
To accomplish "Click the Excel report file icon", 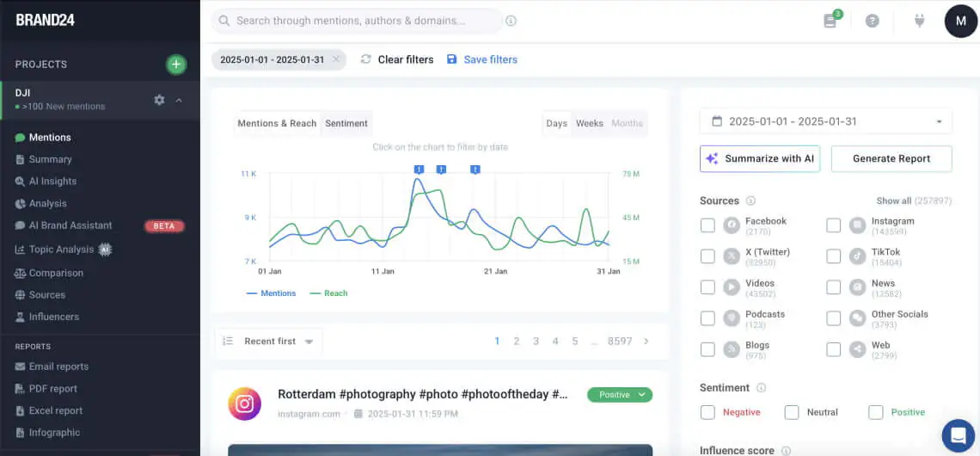I will [20, 410].
